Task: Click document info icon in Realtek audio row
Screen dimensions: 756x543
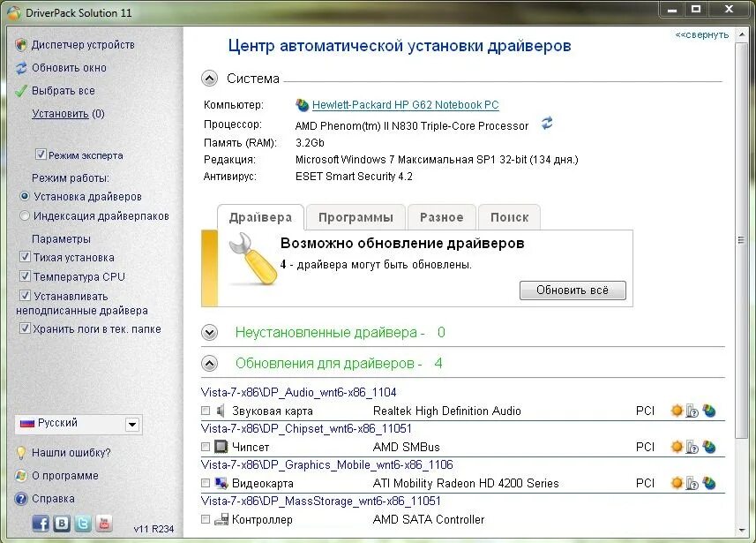Action: 692,411
